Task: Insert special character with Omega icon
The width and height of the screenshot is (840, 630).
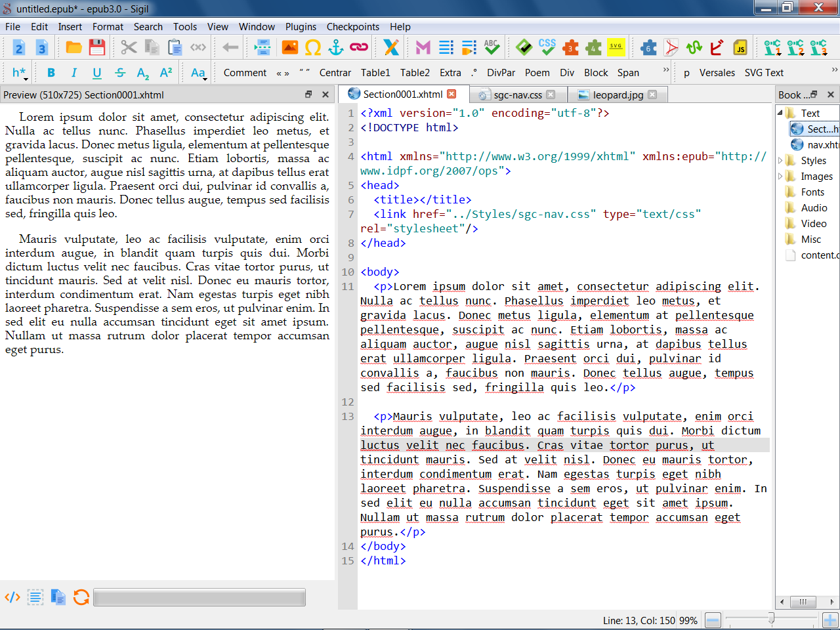Action: click(x=313, y=47)
